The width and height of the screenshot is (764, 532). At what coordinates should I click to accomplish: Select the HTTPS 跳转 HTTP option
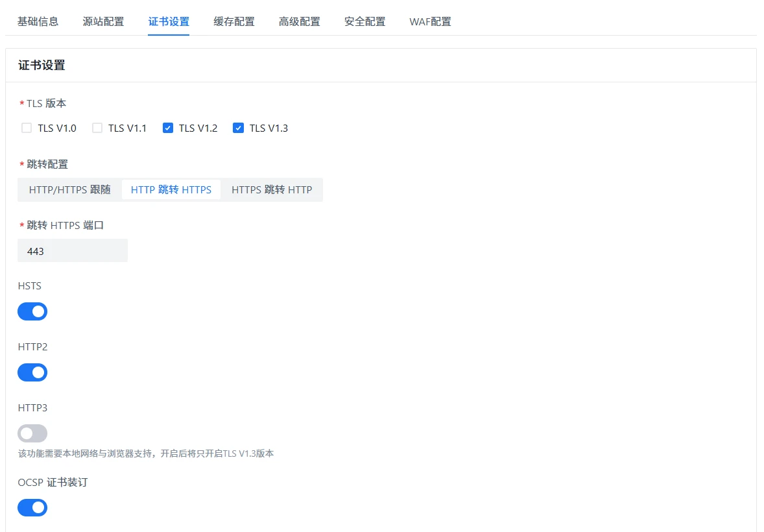click(x=272, y=190)
